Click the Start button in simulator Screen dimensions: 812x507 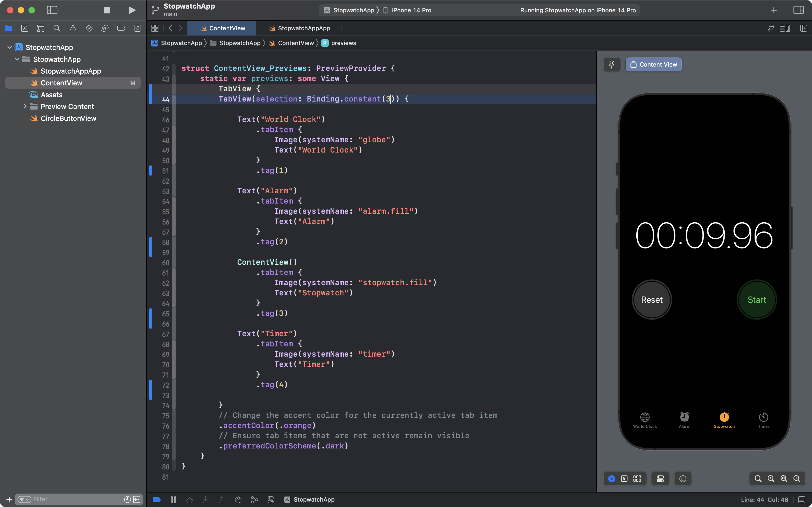[x=756, y=300]
